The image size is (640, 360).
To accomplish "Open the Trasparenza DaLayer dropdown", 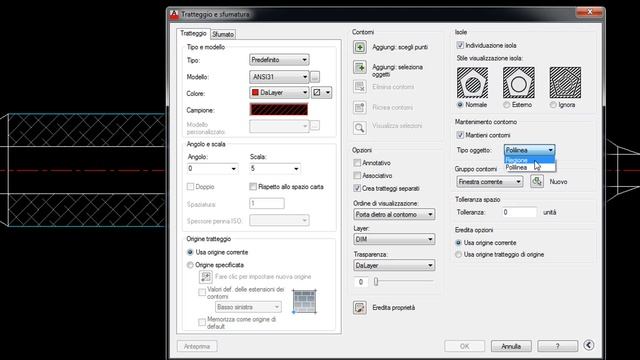I will pos(394,265).
